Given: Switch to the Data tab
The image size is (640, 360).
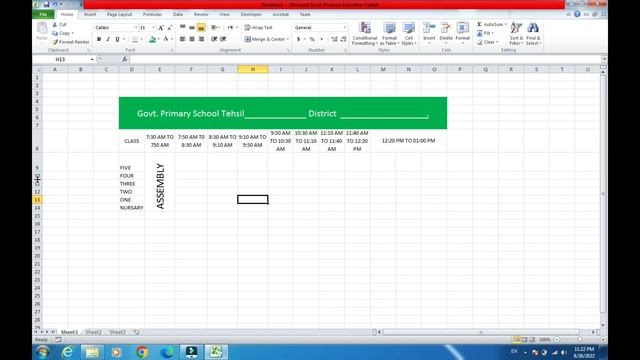Looking at the screenshot, I should pyautogui.click(x=178, y=14).
